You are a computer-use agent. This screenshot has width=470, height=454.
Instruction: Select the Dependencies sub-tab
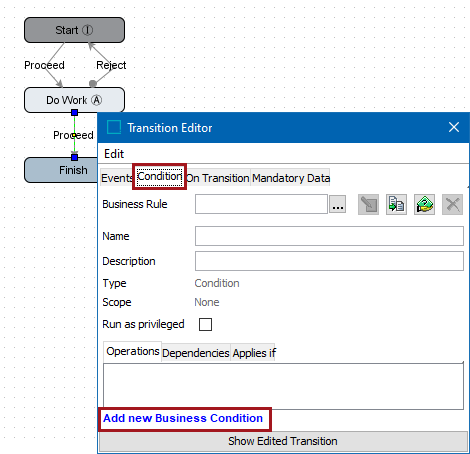point(196,353)
